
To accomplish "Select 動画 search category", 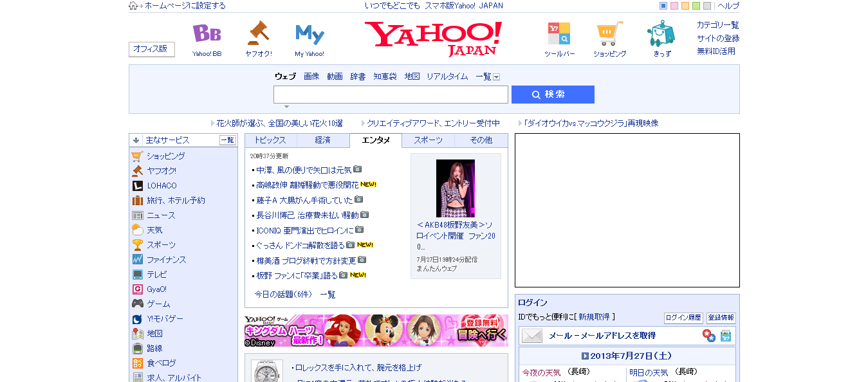I will tap(335, 77).
